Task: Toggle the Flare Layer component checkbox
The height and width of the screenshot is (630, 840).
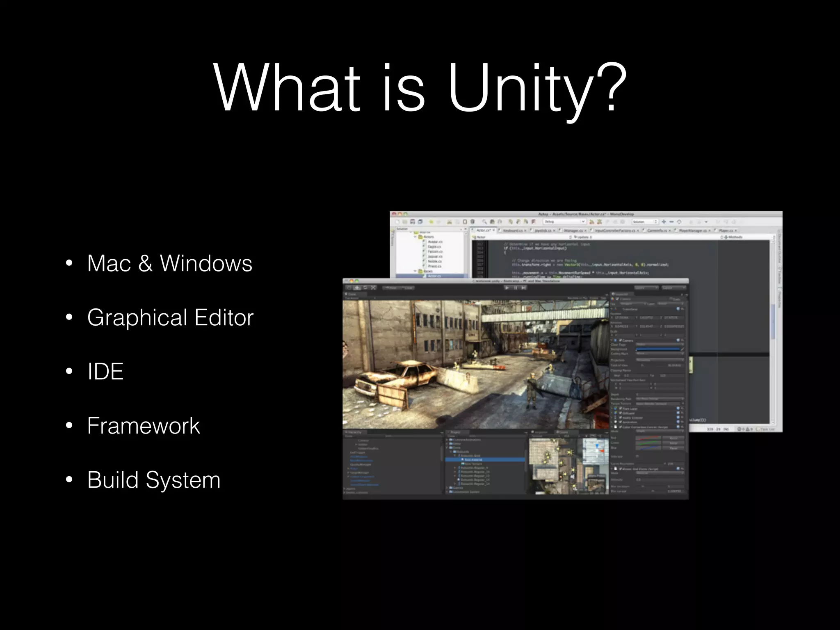Action: tap(620, 409)
